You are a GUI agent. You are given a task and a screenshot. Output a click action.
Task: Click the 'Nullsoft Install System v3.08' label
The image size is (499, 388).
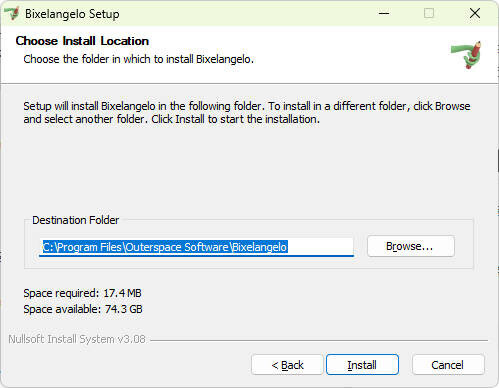pos(77,339)
